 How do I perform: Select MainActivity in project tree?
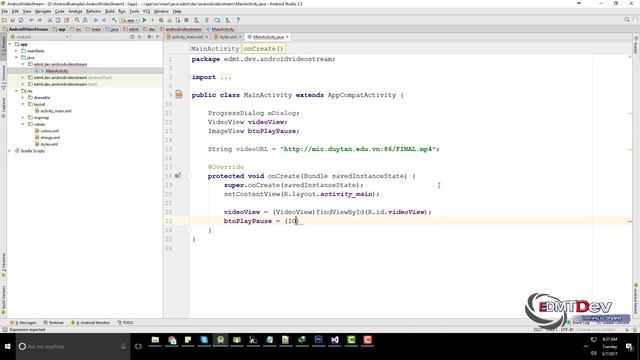[x=57, y=71]
